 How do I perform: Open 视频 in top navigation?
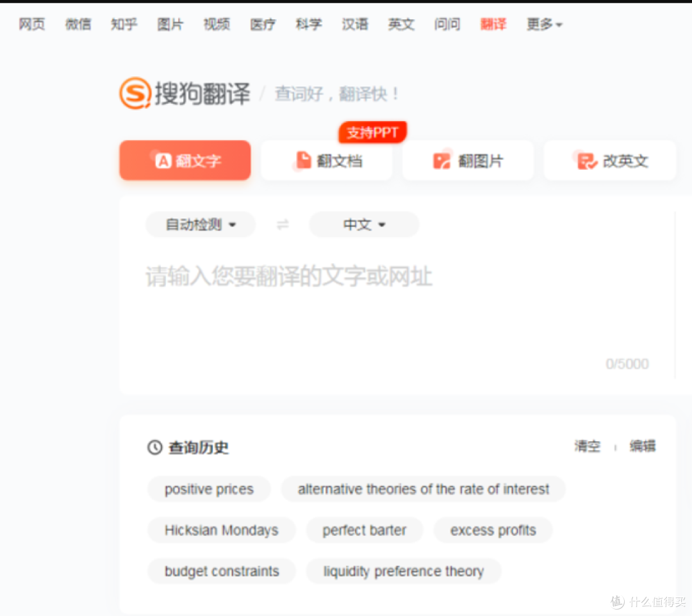(217, 24)
